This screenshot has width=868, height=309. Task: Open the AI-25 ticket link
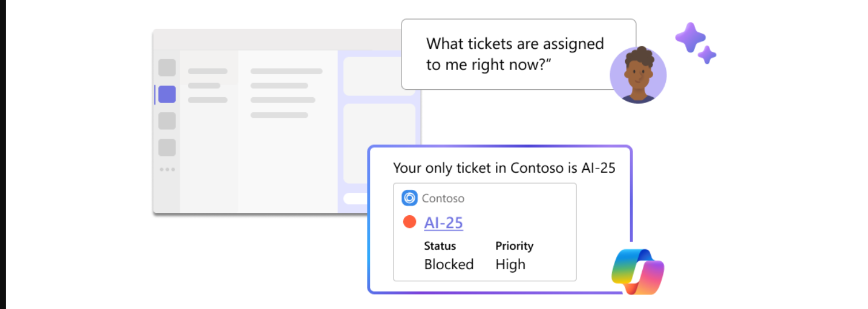pyautogui.click(x=444, y=223)
